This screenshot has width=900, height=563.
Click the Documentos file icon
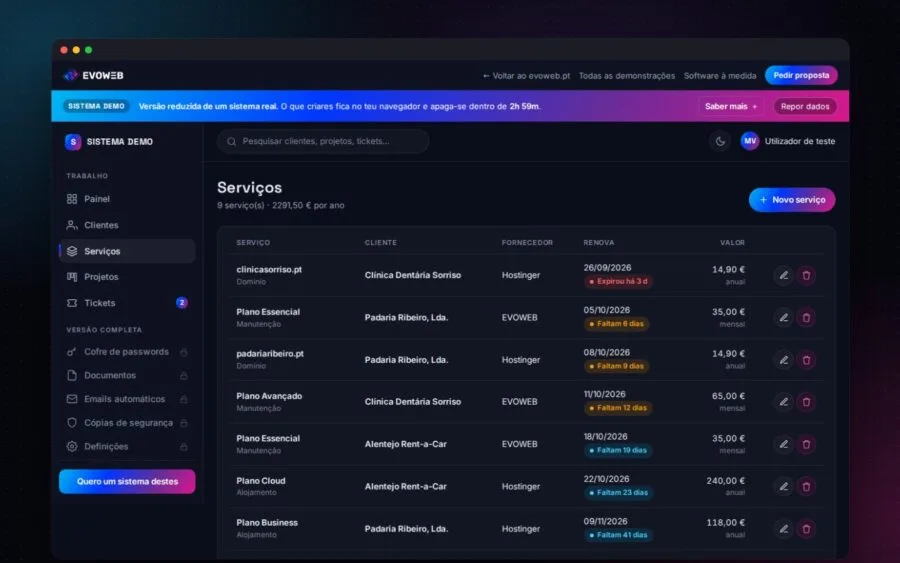click(72, 375)
